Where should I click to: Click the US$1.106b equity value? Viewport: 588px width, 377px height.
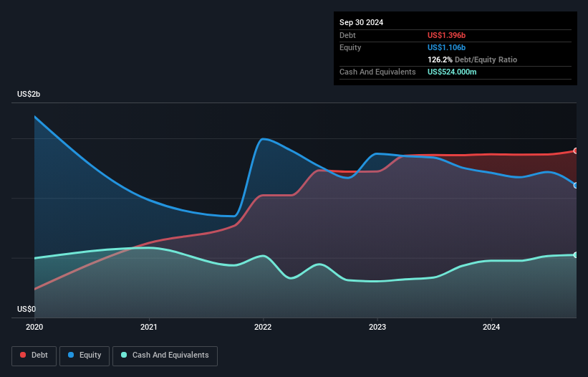point(446,47)
